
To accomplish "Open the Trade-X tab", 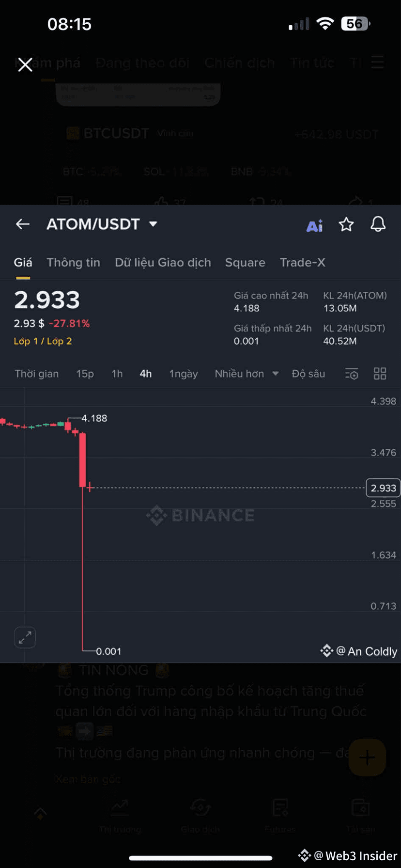I will pyautogui.click(x=302, y=262).
